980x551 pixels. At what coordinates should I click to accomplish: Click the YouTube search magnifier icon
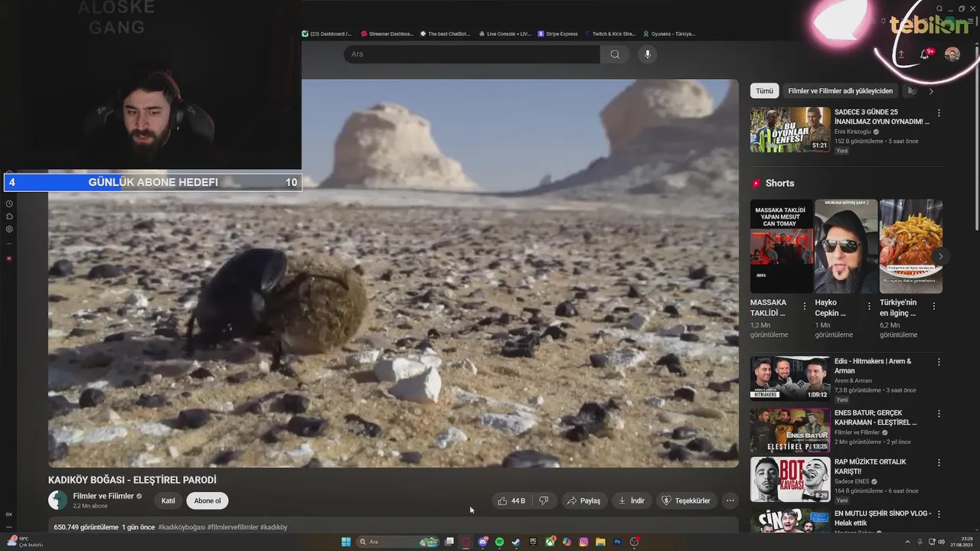(615, 54)
